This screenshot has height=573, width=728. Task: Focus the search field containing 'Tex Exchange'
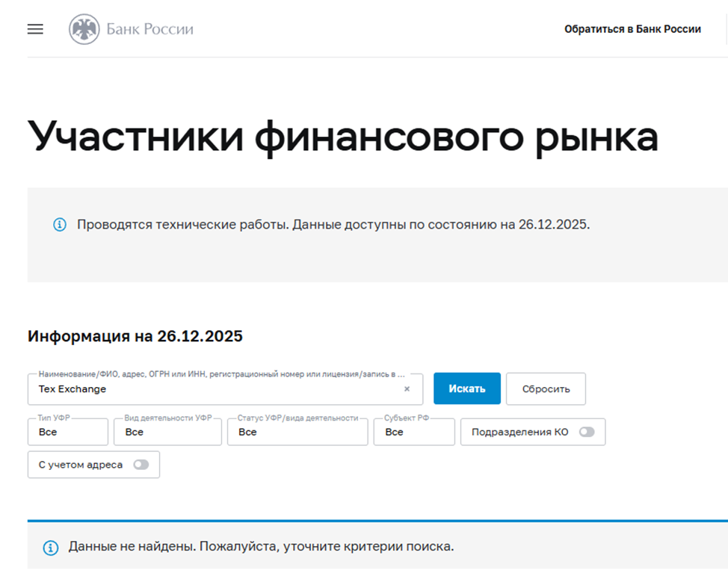click(217, 389)
